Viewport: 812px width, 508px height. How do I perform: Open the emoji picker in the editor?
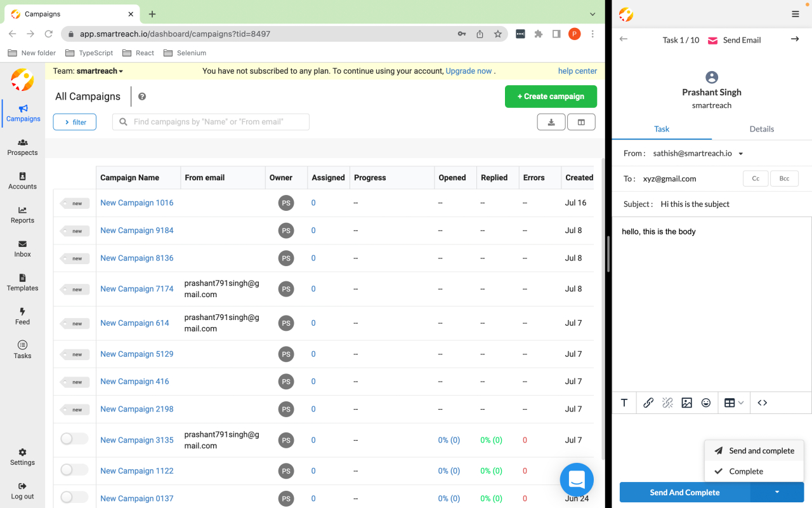point(706,403)
